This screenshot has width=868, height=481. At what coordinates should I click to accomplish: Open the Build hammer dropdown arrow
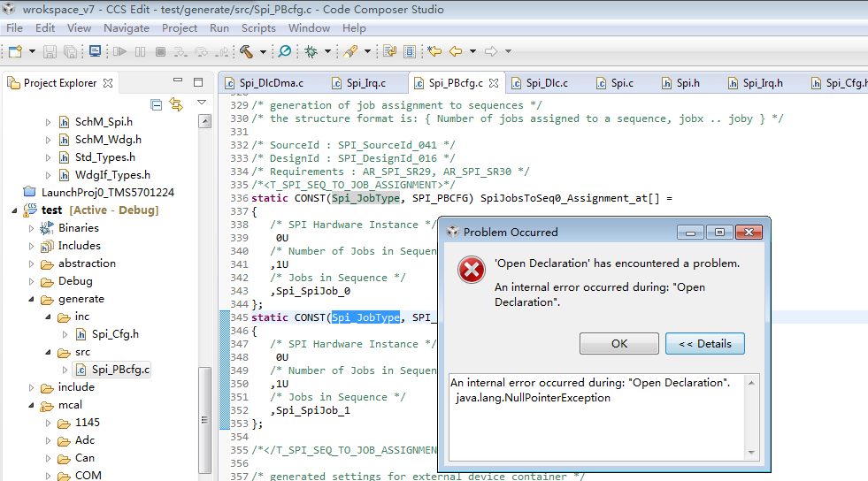(x=263, y=51)
